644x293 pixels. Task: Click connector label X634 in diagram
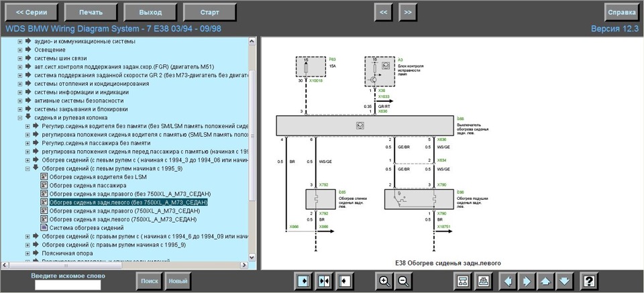[x=442, y=160]
